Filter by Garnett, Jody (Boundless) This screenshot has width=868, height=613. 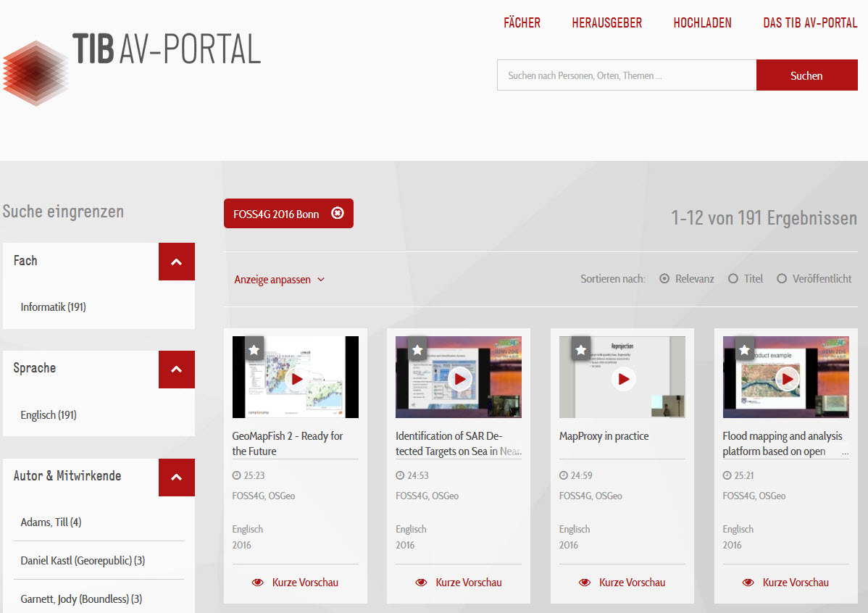pyautogui.click(x=81, y=599)
